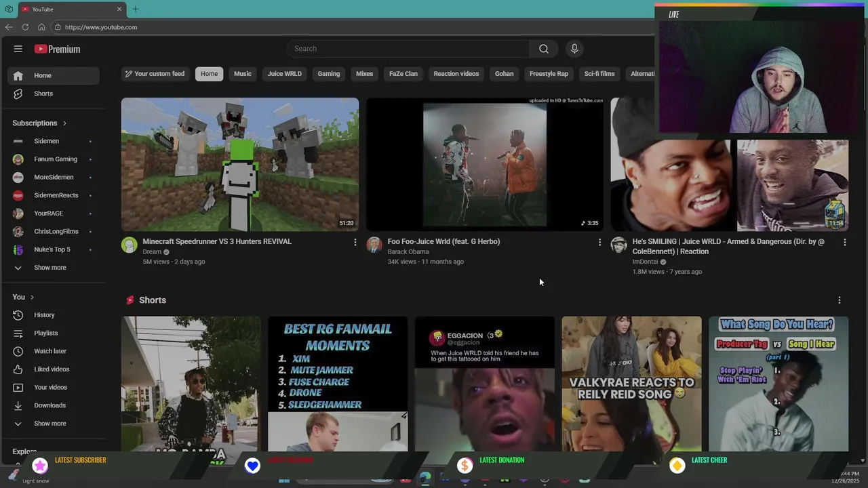868x488 pixels.
Task: Open the BEST R6 FANMAIL MOMENTS short
Action: click(338, 384)
